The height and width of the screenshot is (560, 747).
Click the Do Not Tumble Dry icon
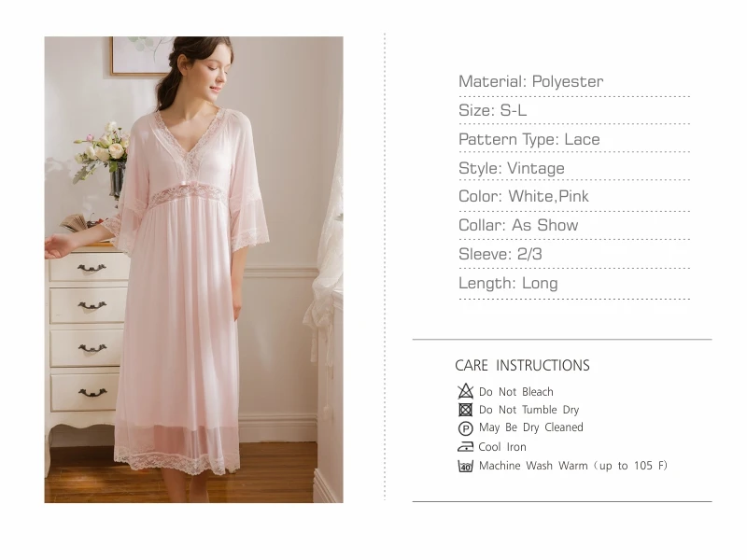(465, 410)
